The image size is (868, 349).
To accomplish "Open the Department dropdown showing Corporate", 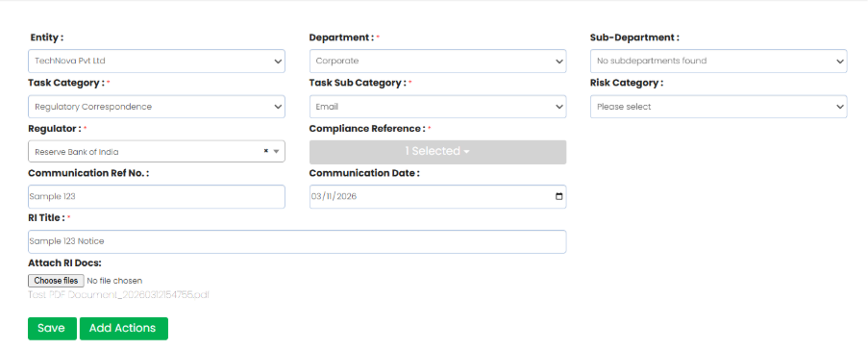I will [438, 61].
